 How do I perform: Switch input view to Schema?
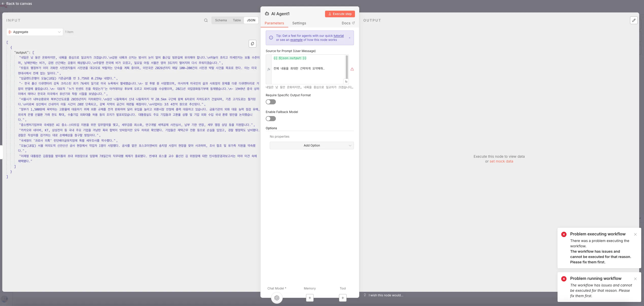click(221, 20)
